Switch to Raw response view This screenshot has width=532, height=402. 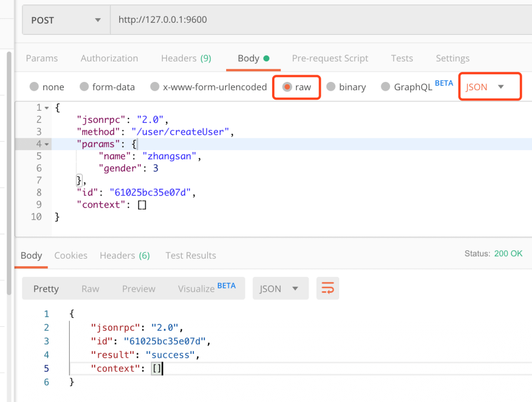(90, 289)
